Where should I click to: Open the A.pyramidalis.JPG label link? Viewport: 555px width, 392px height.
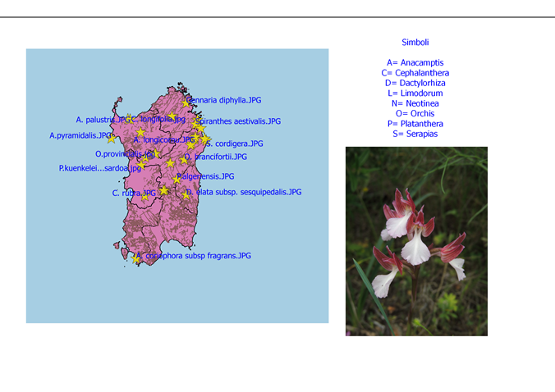point(80,135)
